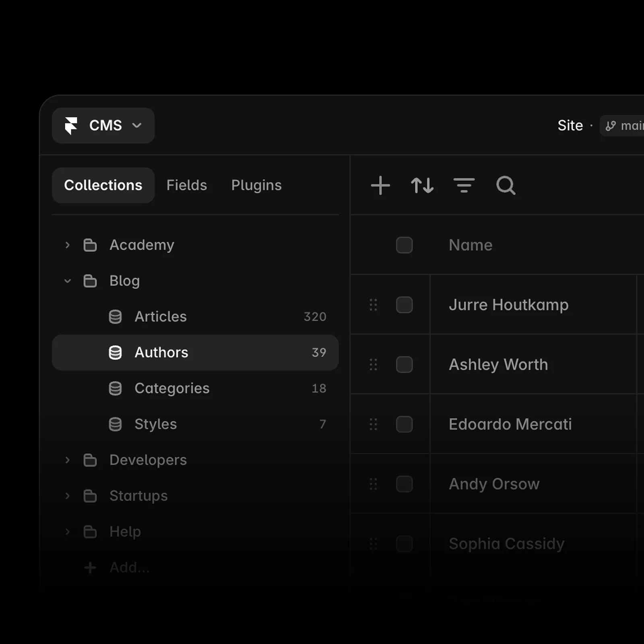The width and height of the screenshot is (644, 644).
Task: Check the Jurre Houtkamp row checkbox
Action: (x=404, y=305)
